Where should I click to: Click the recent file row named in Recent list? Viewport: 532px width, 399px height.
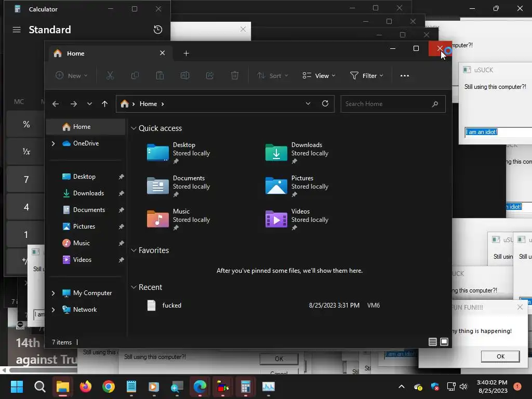point(263,305)
